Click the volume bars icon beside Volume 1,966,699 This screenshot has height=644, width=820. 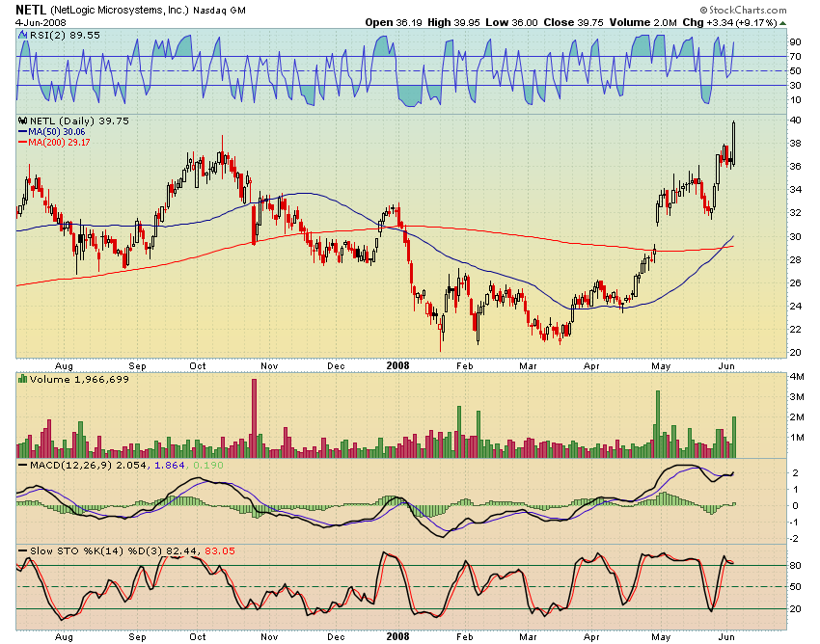tap(22, 379)
